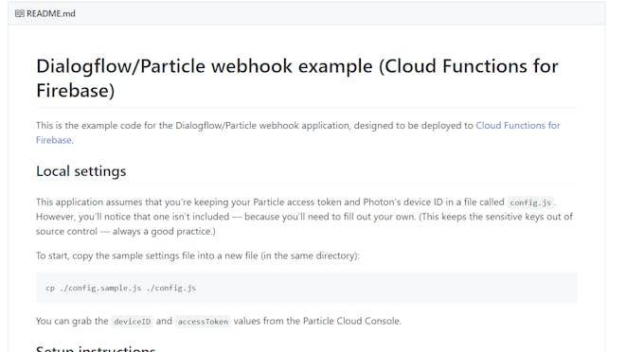The image size is (644, 352).
Task: Click the Setup instructions heading
Action: click(96, 349)
